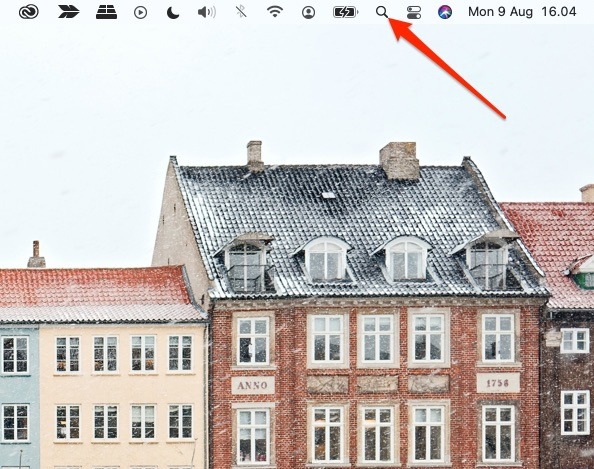Open the volume control in the menu bar

[x=207, y=13]
